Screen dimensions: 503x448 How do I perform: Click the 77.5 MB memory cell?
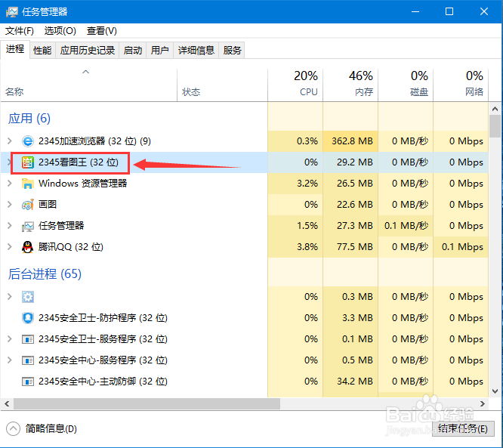point(350,247)
